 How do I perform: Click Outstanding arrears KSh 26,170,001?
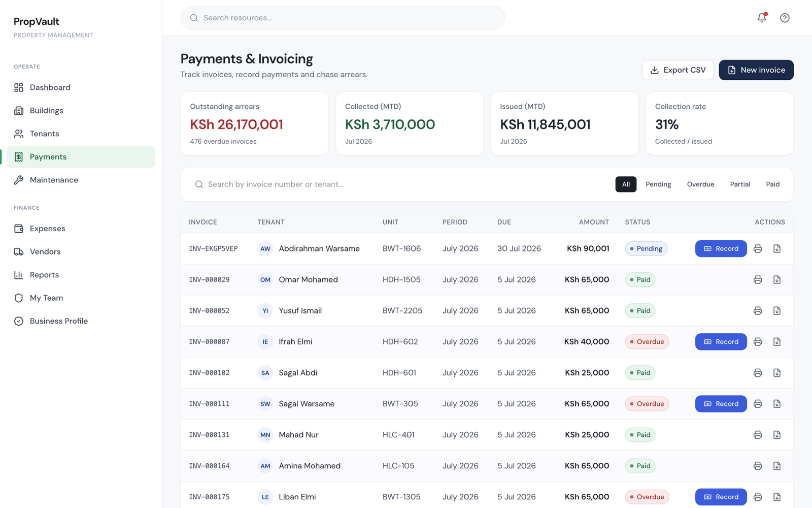pos(236,124)
